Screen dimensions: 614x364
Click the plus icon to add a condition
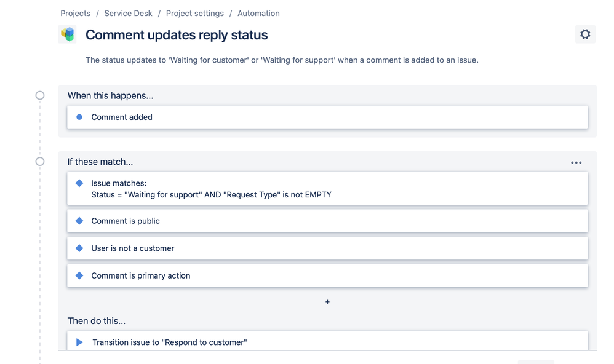[327, 302]
